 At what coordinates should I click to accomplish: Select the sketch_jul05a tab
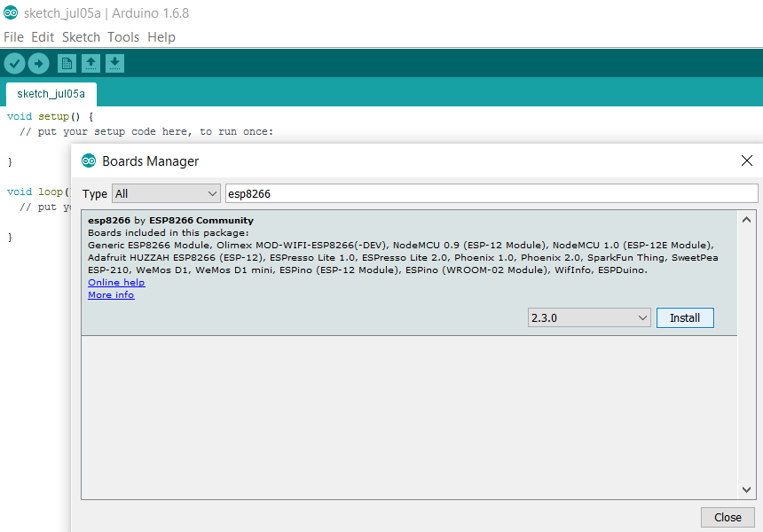click(x=51, y=94)
